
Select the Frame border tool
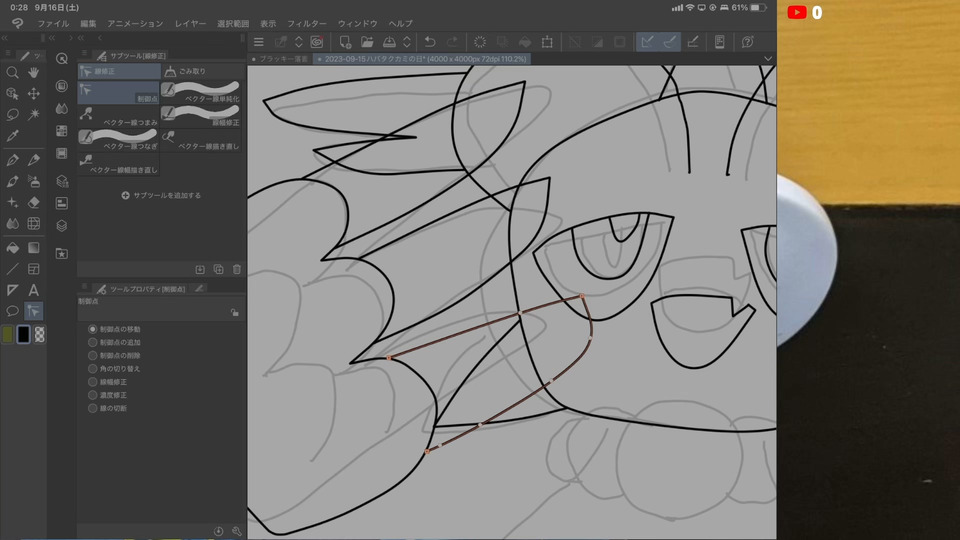click(x=34, y=269)
